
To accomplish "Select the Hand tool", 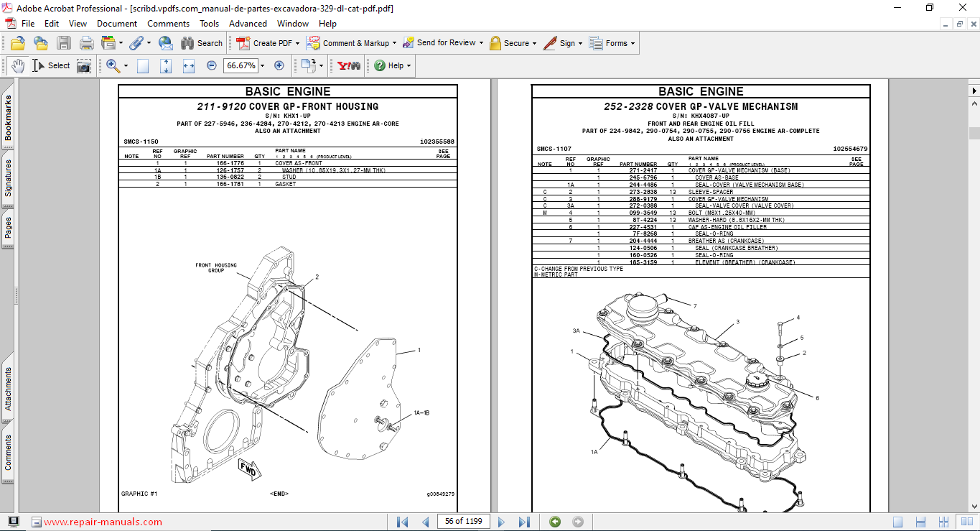I will pyautogui.click(x=18, y=65).
